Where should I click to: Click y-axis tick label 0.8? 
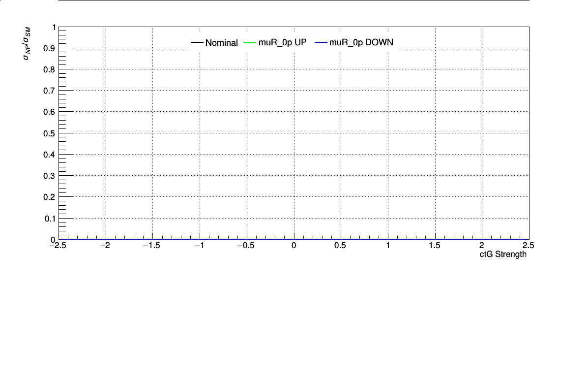point(49,70)
